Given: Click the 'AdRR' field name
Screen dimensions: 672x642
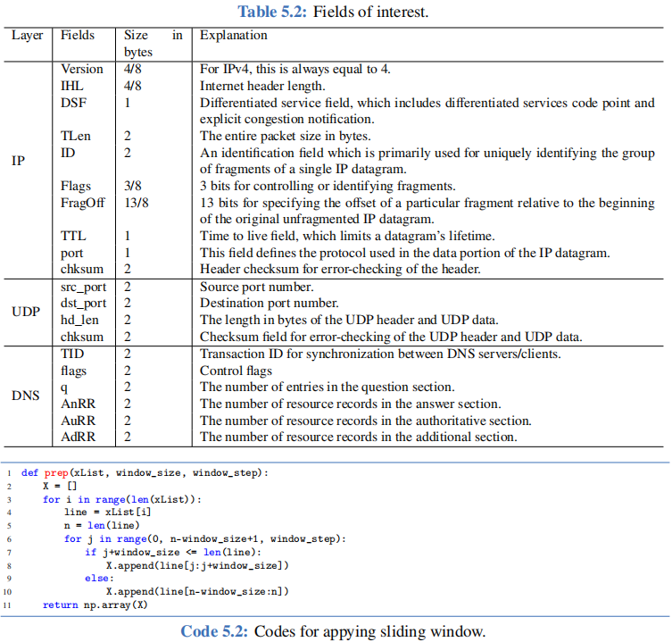Looking at the screenshot, I should click(x=78, y=437).
